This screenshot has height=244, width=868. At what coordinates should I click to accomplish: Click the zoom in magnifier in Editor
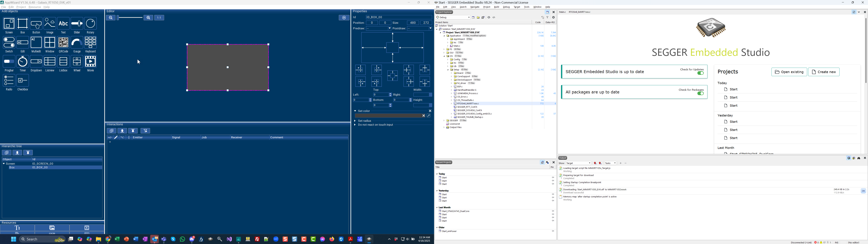point(148,18)
